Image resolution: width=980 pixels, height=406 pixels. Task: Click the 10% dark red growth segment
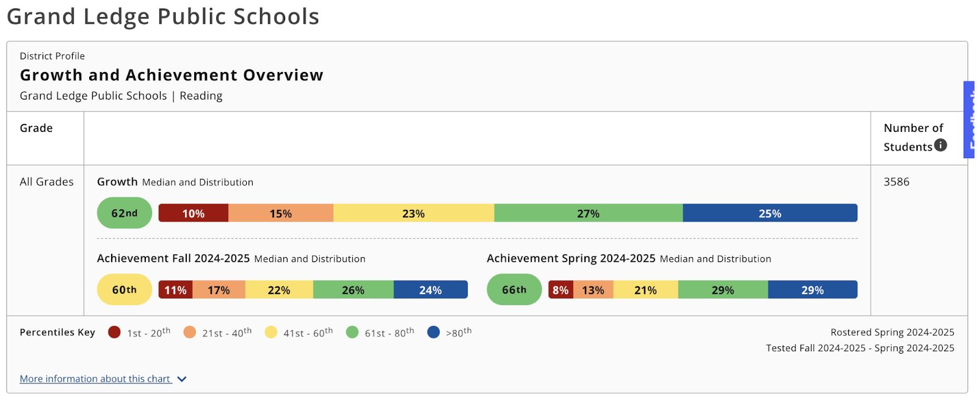tap(194, 213)
